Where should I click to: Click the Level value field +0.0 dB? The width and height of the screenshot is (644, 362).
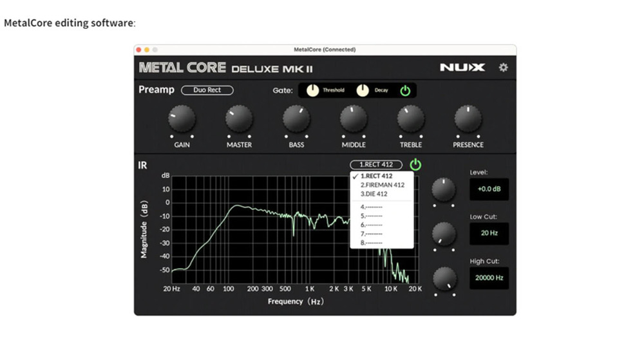[489, 189]
